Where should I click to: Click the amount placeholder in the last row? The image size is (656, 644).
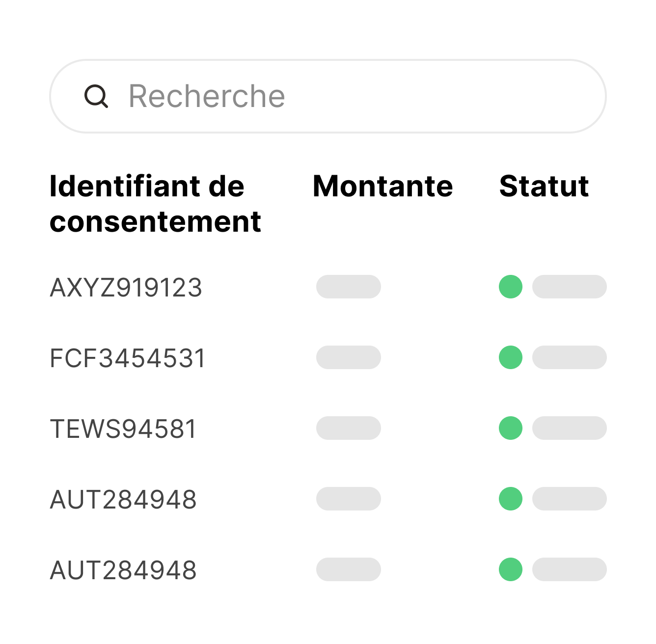click(349, 569)
